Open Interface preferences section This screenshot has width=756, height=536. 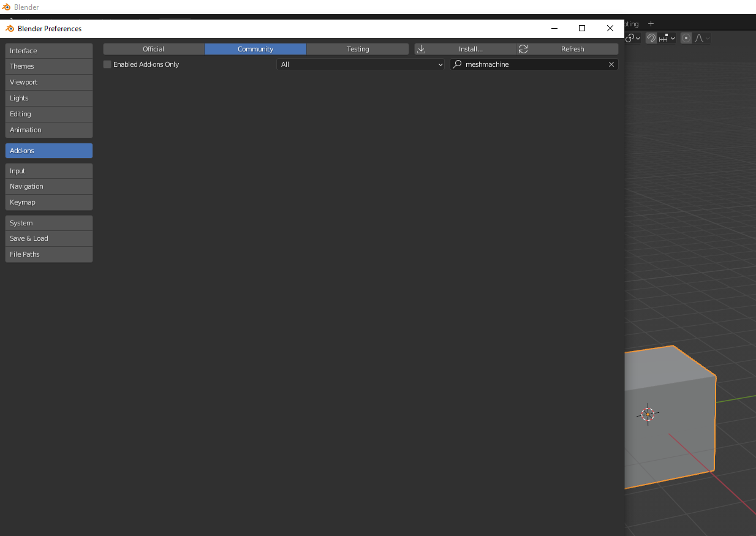click(x=49, y=51)
